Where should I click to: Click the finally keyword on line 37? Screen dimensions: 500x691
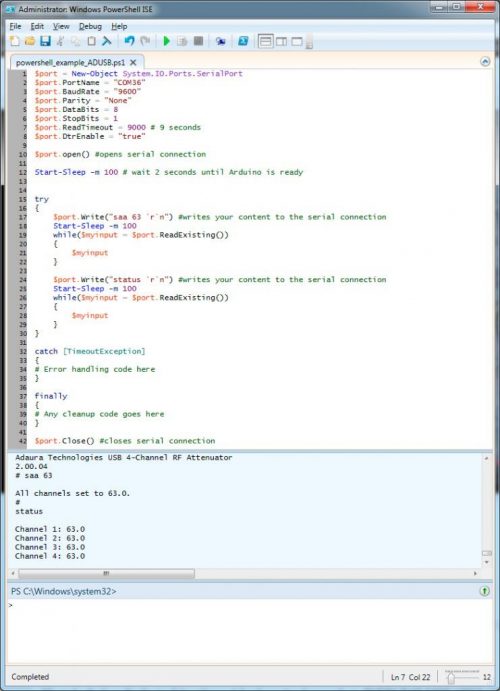(x=51, y=396)
